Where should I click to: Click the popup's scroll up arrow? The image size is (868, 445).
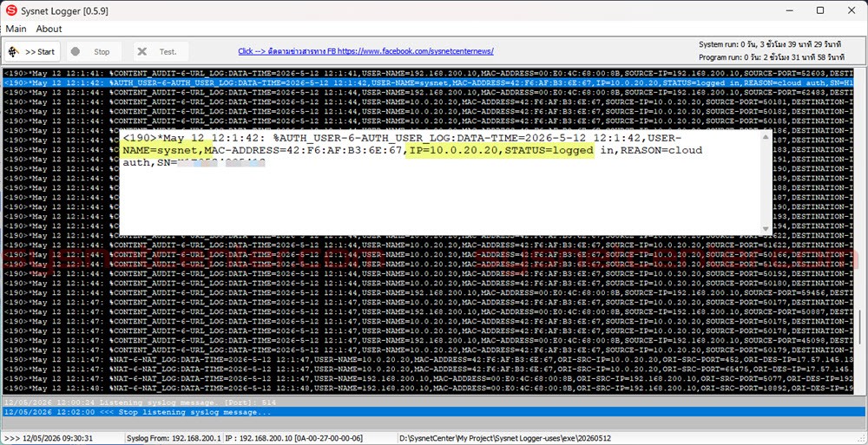[x=766, y=135]
